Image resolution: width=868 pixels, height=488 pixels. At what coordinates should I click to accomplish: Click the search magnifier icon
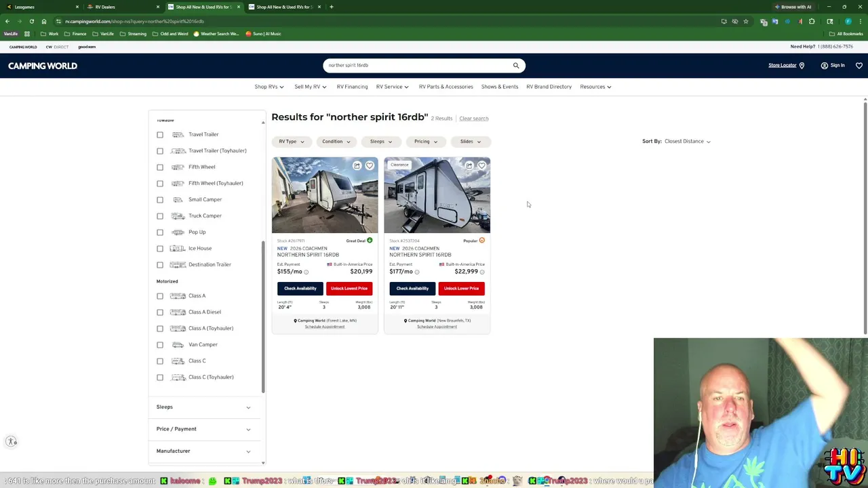click(x=516, y=66)
